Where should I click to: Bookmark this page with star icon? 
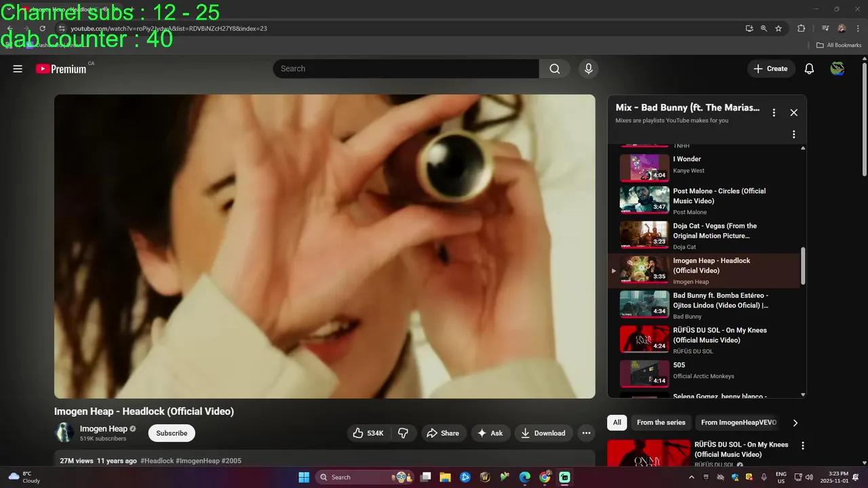pyautogui.click(x=778, y=28)
